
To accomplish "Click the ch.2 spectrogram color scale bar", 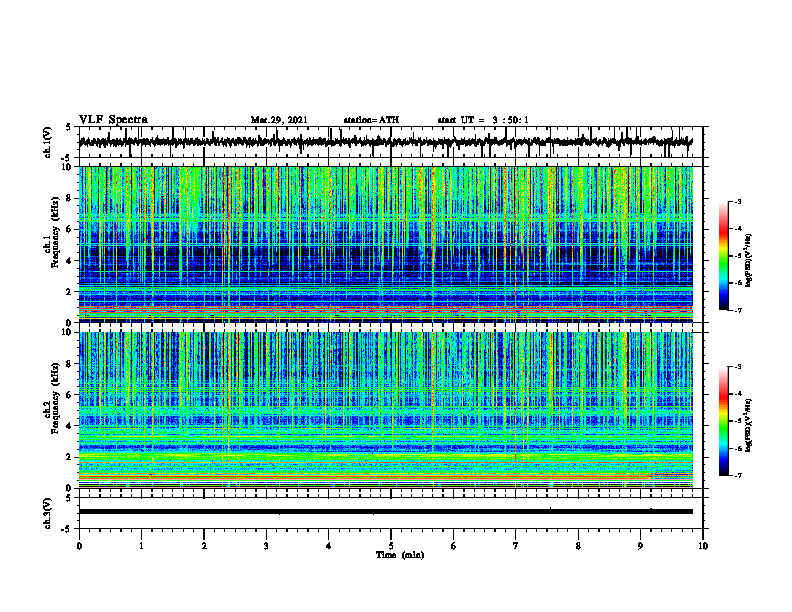I will coord(724,421).
